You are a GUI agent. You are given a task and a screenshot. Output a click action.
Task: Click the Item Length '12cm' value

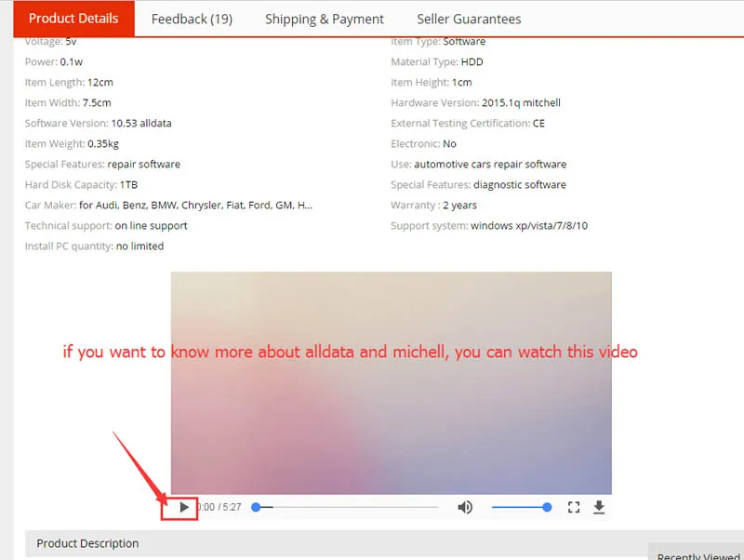tap(100, 83)
